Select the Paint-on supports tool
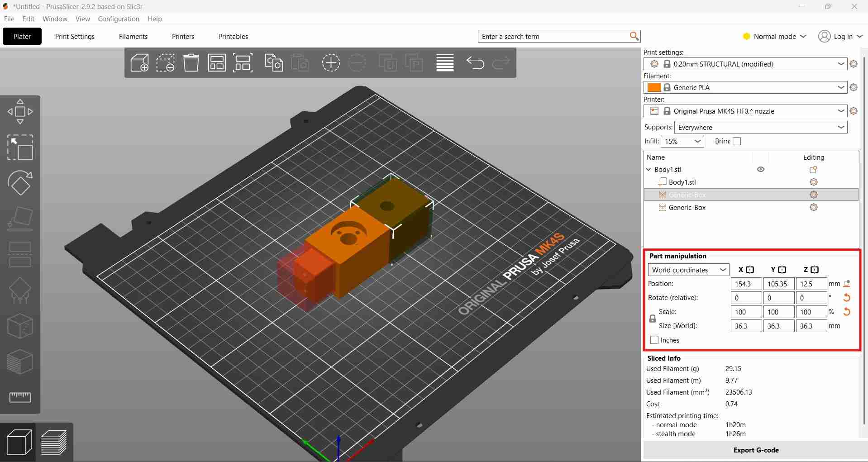The image size is (868, 462). point(20,290)
